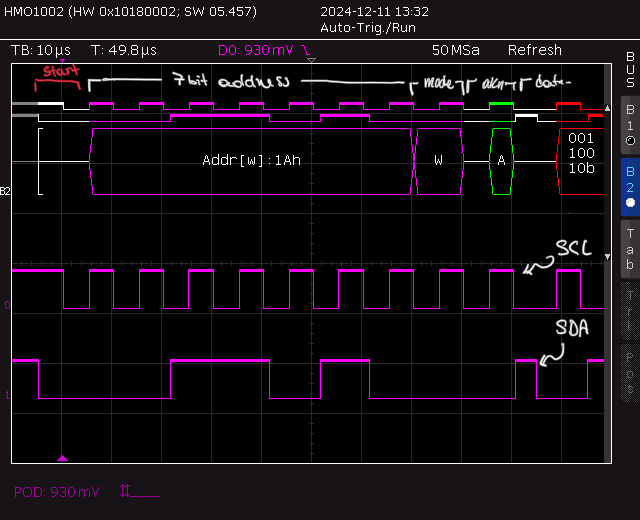Click the decoded Addr[w]:1Ah bus frame
The image size is (640, 520).
coord(251,161)
